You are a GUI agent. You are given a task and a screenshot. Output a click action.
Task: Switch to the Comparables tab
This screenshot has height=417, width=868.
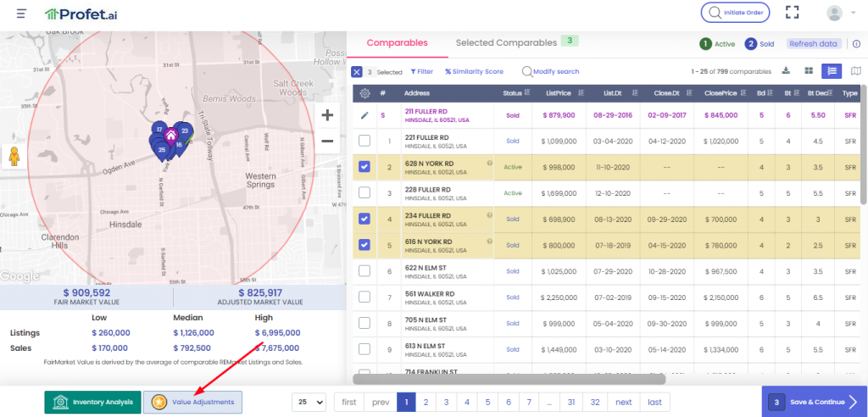click(397, 43)
